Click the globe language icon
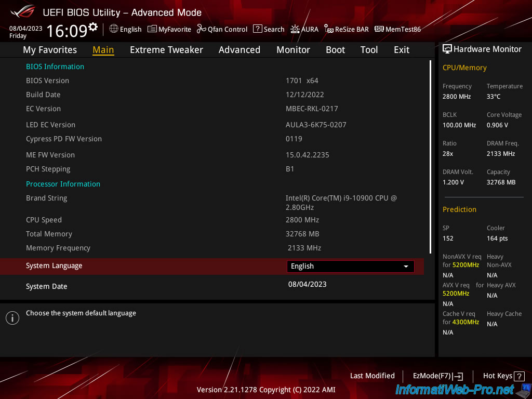The image size is (532, 399). tap(114, 29)
